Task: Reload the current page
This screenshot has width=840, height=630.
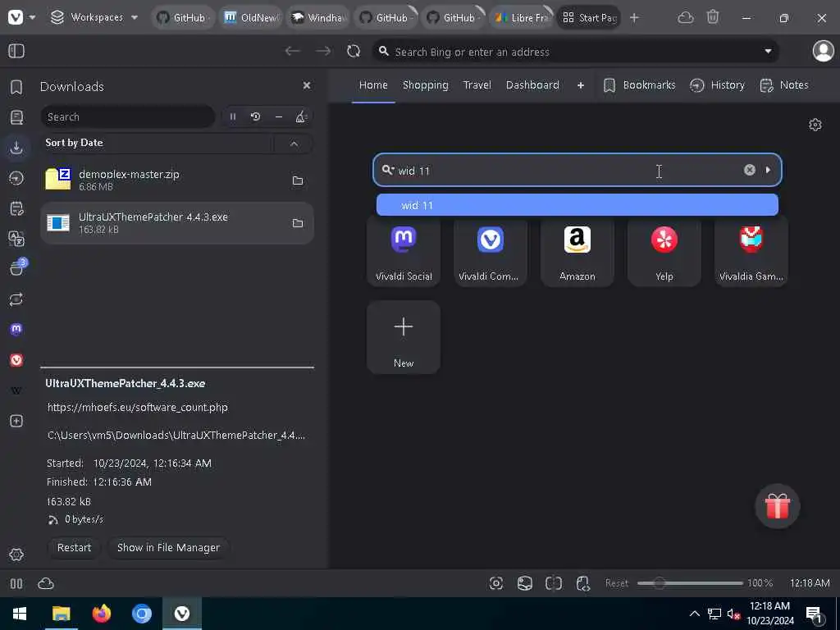Action: [354, 51]
